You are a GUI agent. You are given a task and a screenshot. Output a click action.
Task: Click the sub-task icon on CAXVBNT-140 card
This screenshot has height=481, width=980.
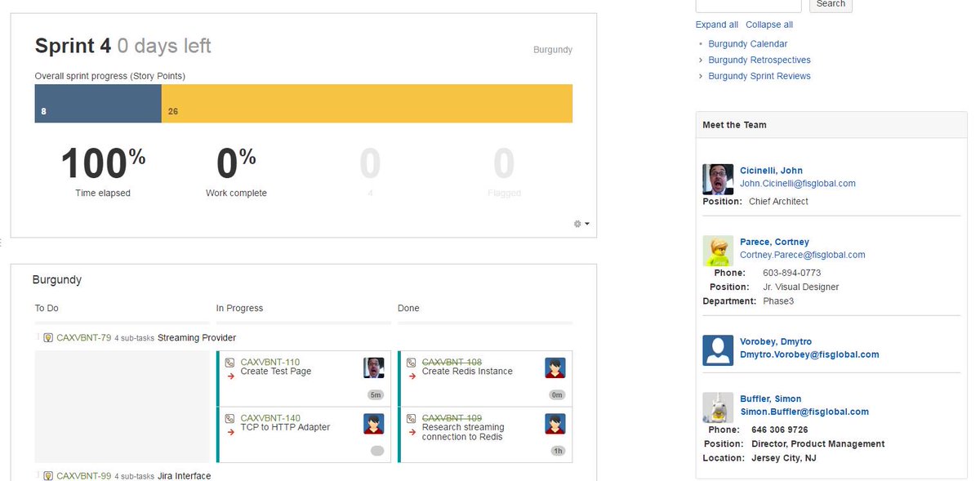pyautogui.click(x=230, y=419)
